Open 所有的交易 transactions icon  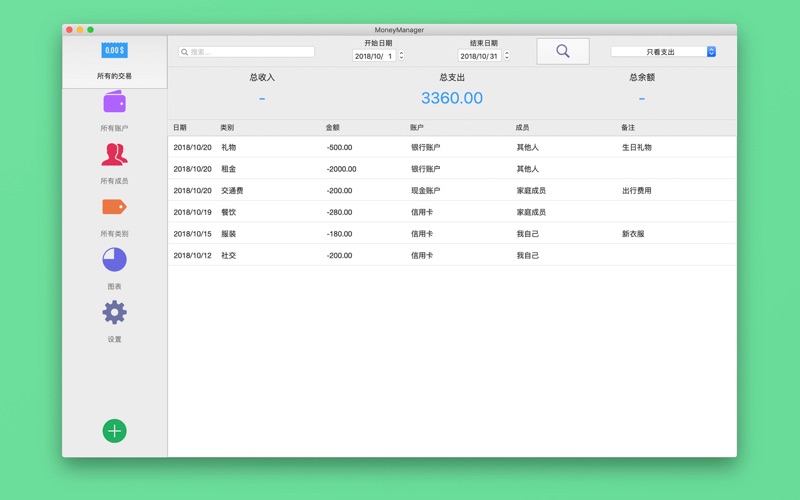coord(114,51)
